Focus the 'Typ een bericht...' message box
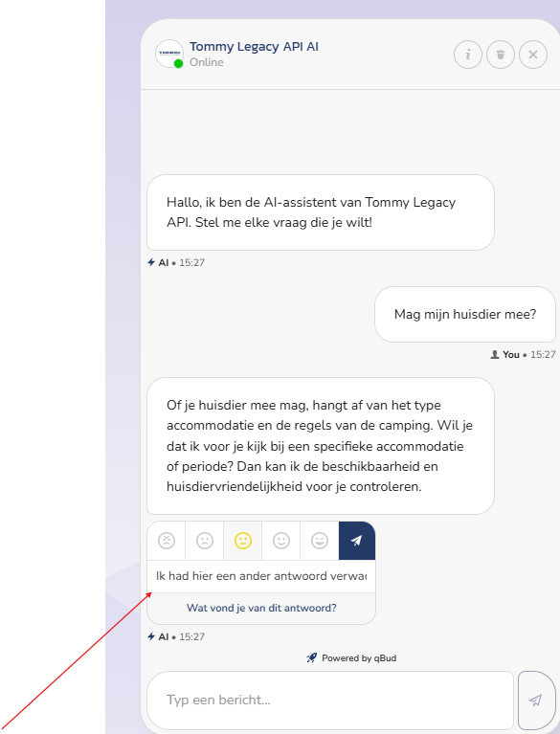The width and height of the screenshot is (560, 734). [330, 700]
